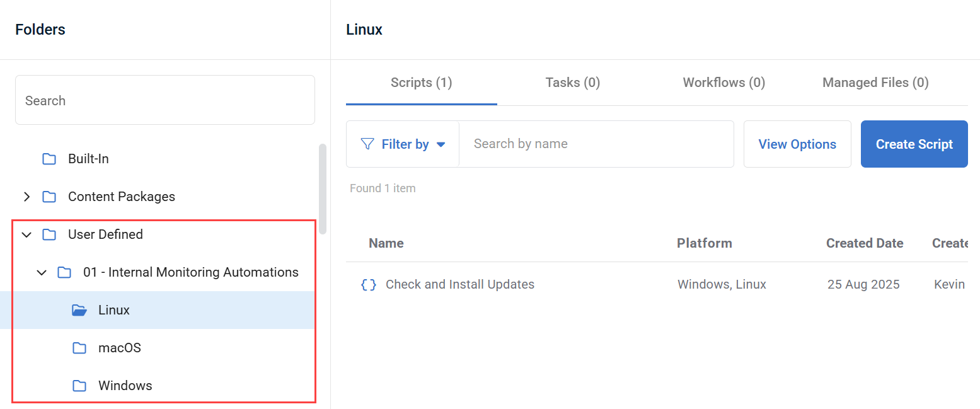Image resolution: width=980 pixels, height=409 pixels.
Task: Click the folder tree scrollbar
Action: pos(323,189)
